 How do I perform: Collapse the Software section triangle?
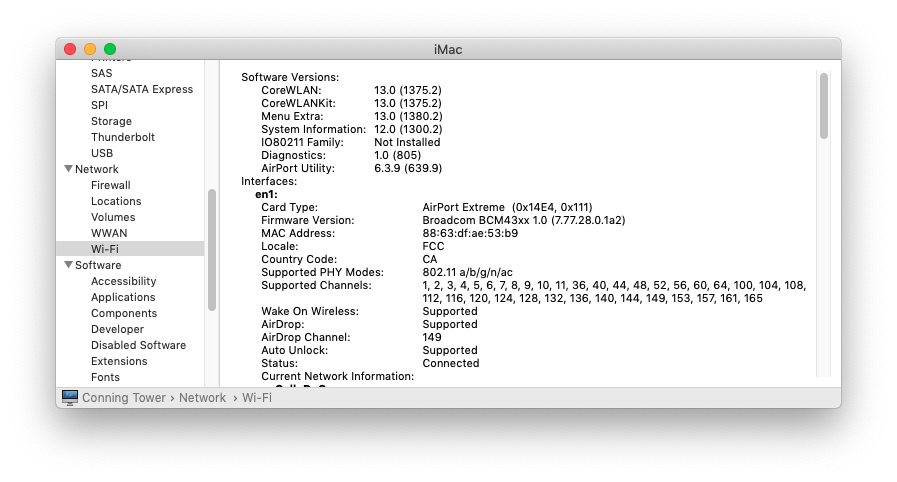tap(69, 265)
